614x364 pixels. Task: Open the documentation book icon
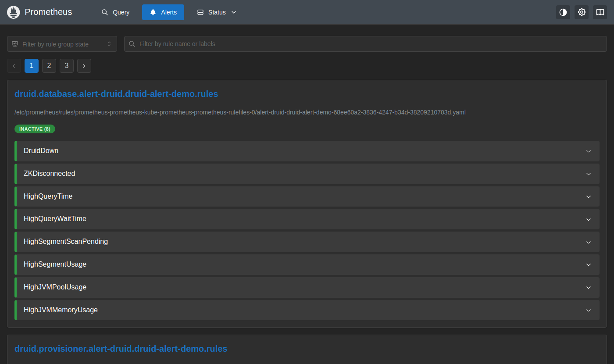[600, 12]
